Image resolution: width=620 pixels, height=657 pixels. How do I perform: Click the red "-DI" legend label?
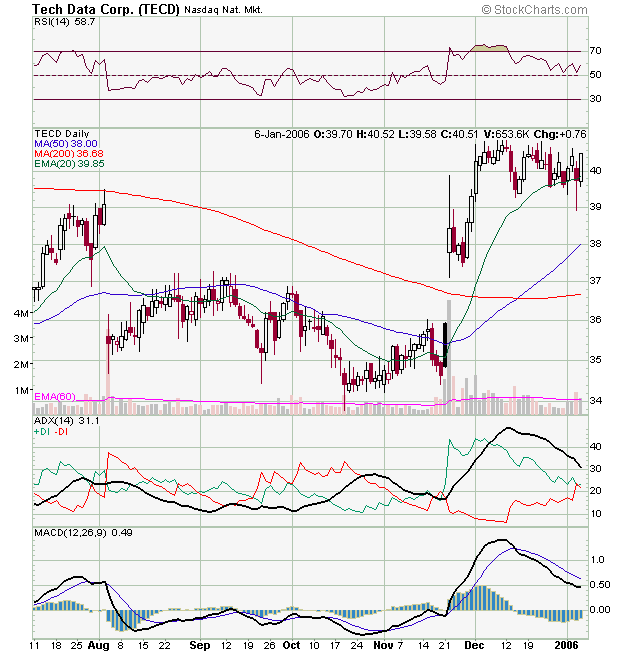[x=61, y=432]
